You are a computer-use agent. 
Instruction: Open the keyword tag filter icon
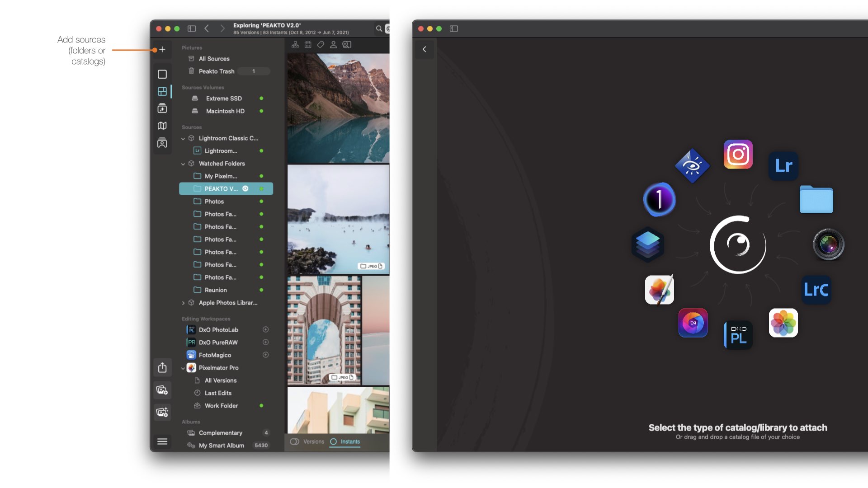tap(321, 45)
